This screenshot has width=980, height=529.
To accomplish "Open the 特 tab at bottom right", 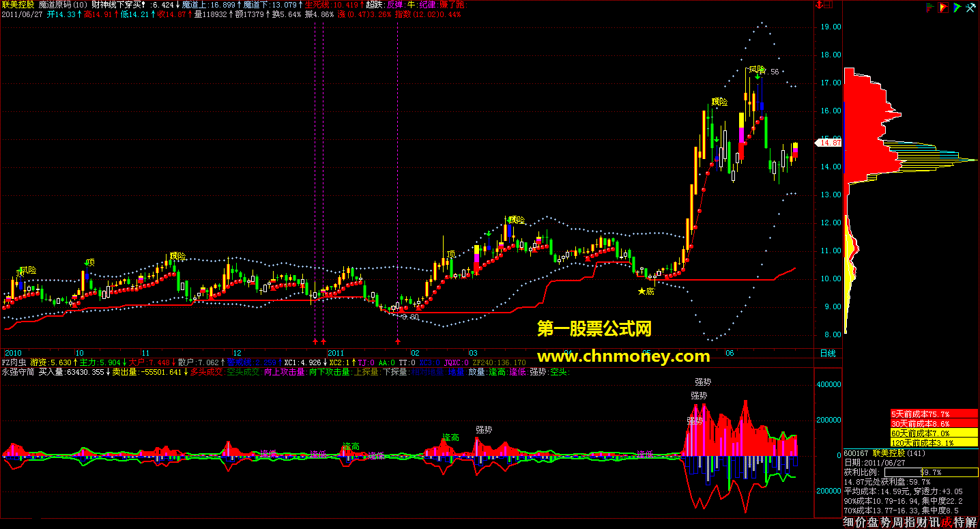I will [x=959, y=522].
